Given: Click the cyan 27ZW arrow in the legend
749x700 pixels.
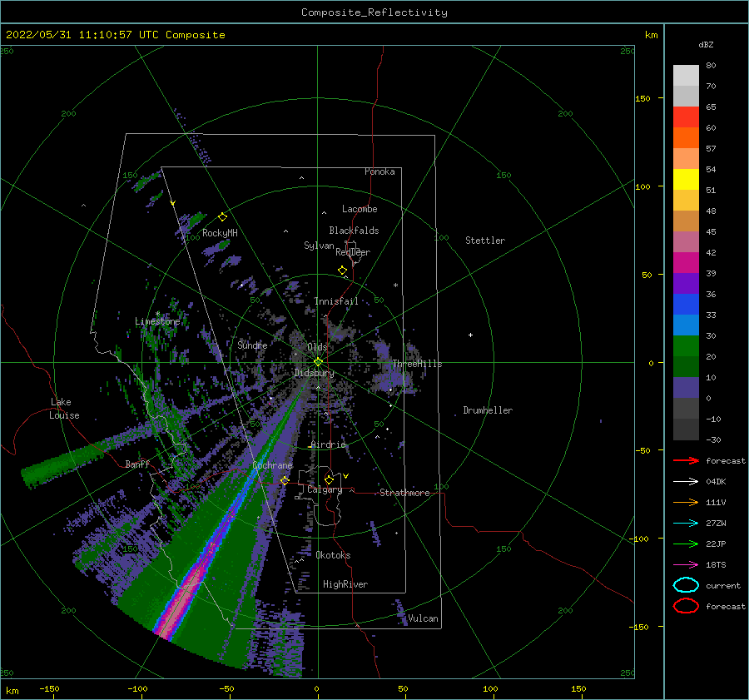Looking at the screenshot, I should point(686,524).
